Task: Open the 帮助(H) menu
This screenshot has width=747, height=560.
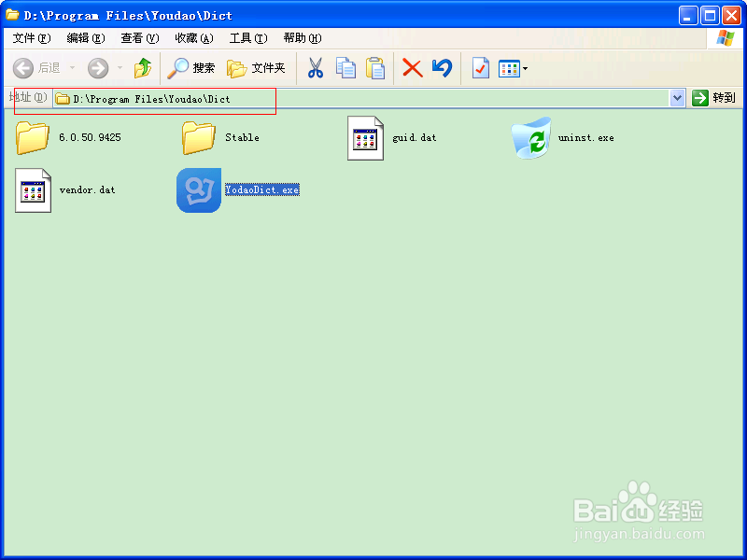Action: 302,38
